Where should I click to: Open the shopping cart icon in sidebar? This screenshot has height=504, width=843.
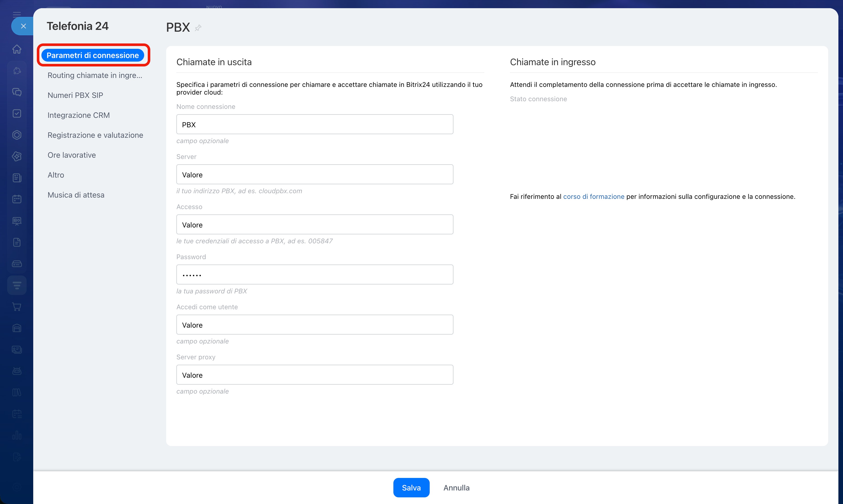17,307
